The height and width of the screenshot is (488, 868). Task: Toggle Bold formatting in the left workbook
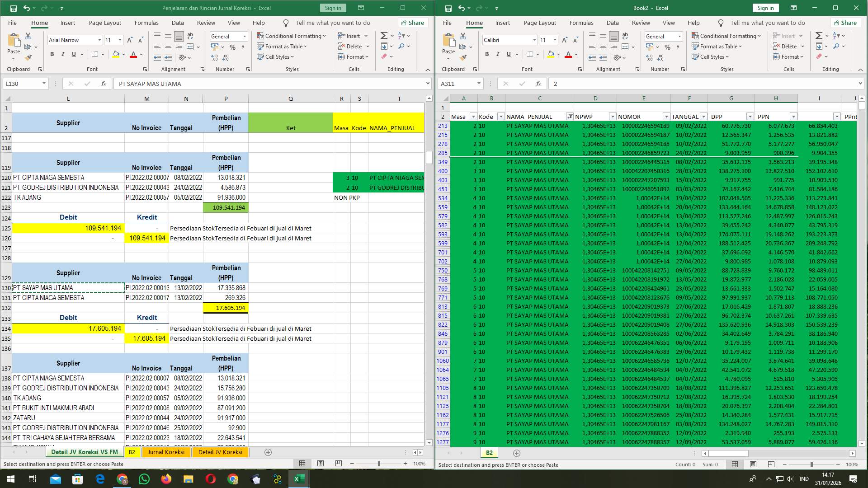(x=52, y=54)
